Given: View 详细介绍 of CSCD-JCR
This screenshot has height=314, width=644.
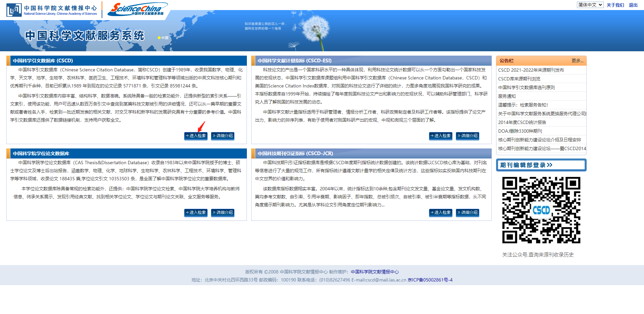Looking at the screenshot, I should point(467,212).
